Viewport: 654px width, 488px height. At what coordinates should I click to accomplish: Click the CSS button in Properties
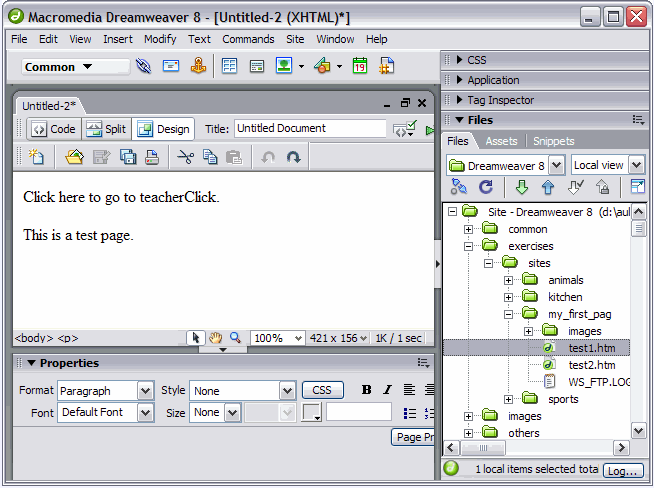point(322,390)
